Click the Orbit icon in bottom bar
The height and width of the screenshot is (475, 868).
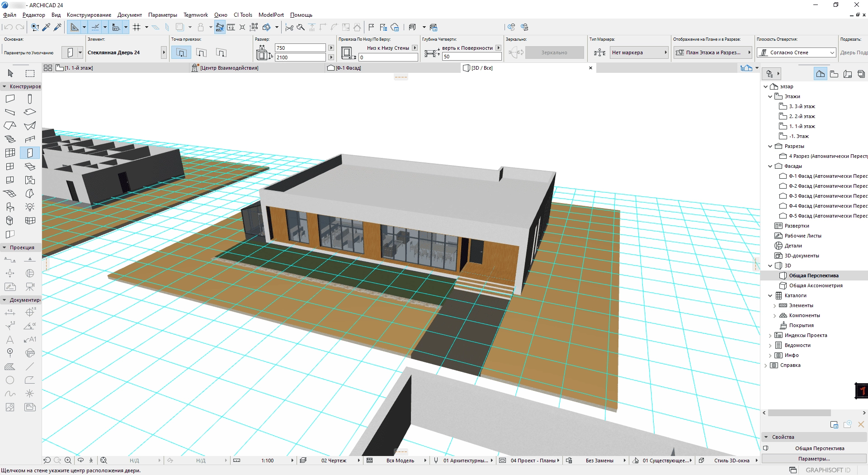click(80, 460)
